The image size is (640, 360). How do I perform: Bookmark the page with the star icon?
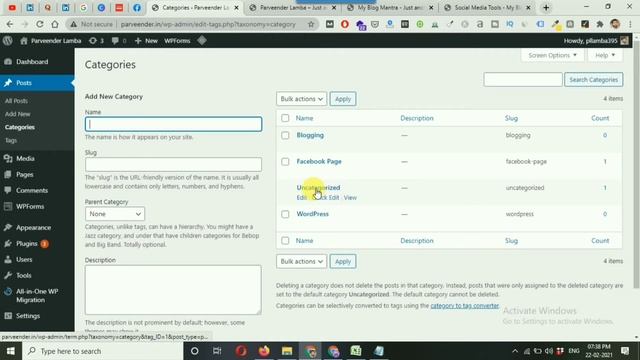(x=311, y=24)
